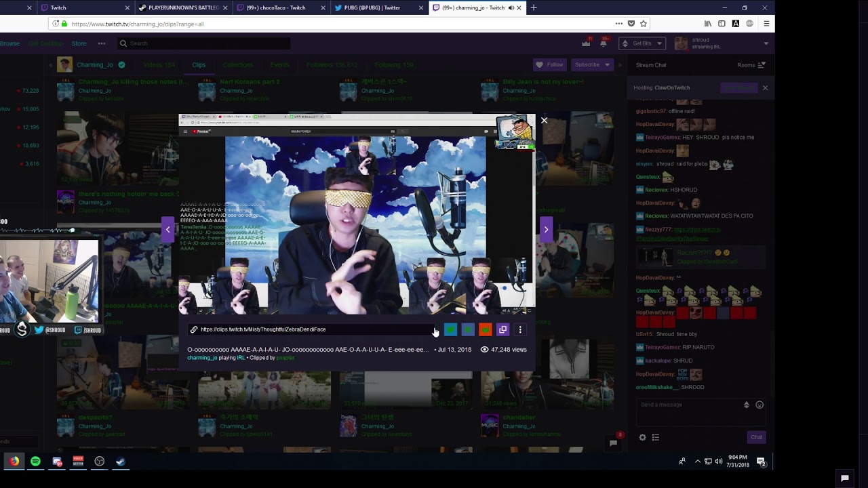The image size is (868, 488).
Task: Click the Twitch search field
Action: tap(203, 43)
